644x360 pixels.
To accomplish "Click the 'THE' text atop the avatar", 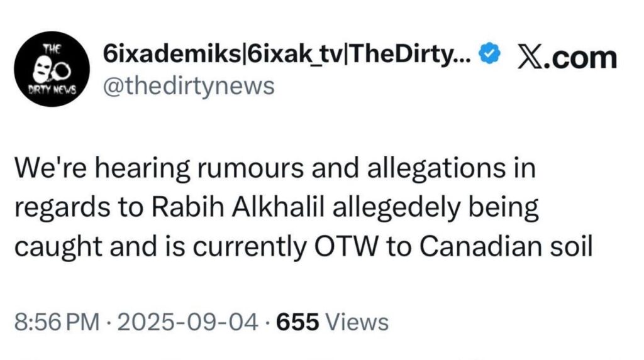I will 52,50.
